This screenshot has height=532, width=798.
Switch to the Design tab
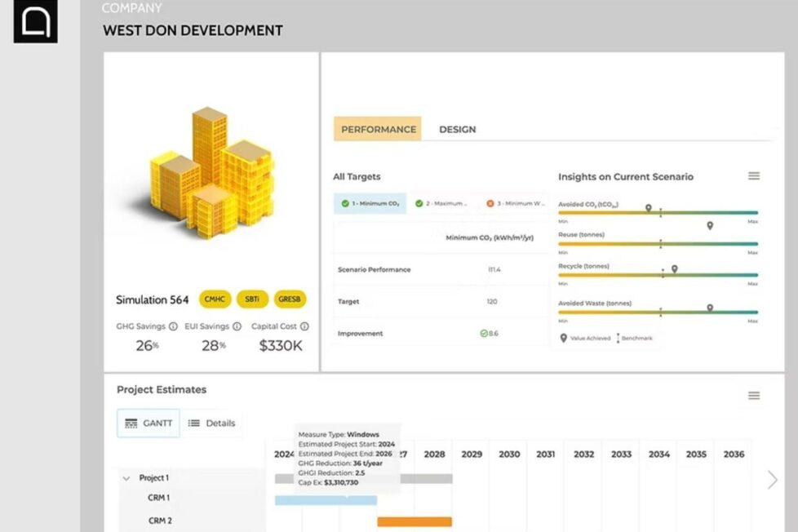click(x=457, y=129)
